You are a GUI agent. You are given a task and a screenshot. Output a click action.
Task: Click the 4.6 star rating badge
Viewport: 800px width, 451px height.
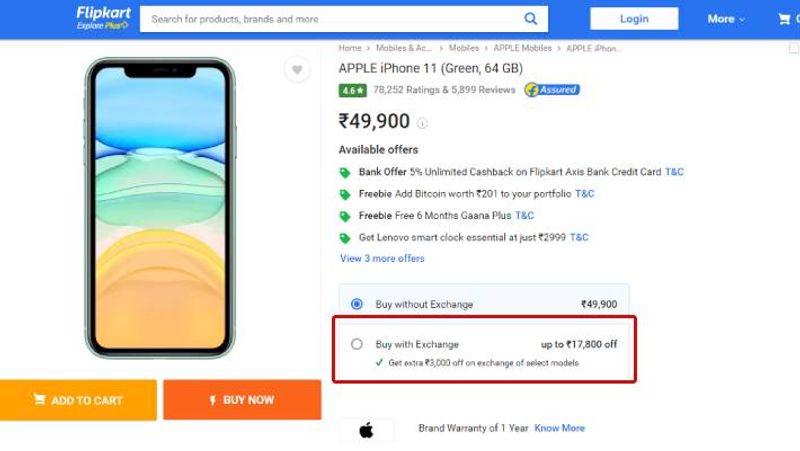352,90
